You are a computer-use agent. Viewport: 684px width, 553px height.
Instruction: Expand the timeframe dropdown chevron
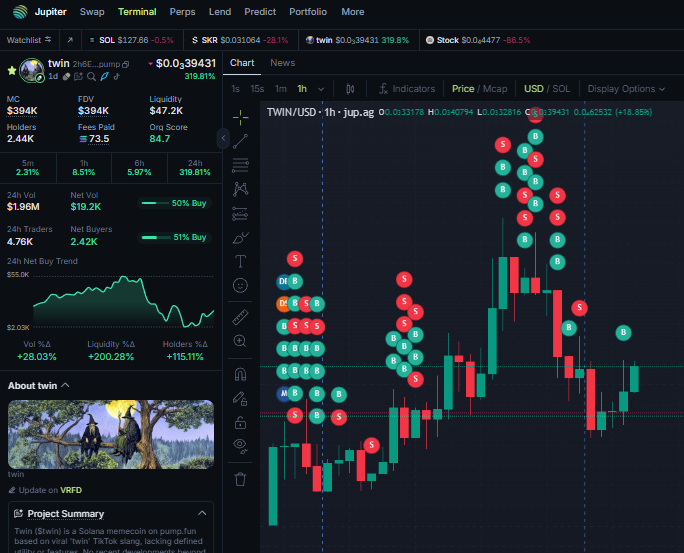[321, 89]
